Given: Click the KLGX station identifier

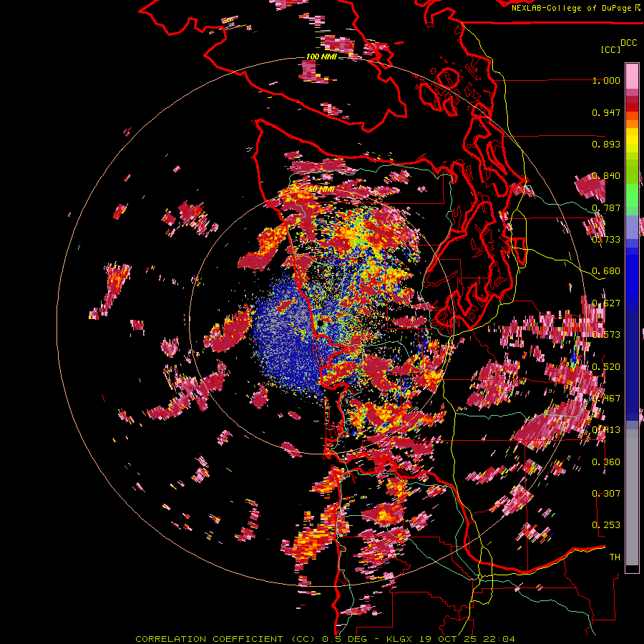Looking at the screenshot, I should 401,639.
